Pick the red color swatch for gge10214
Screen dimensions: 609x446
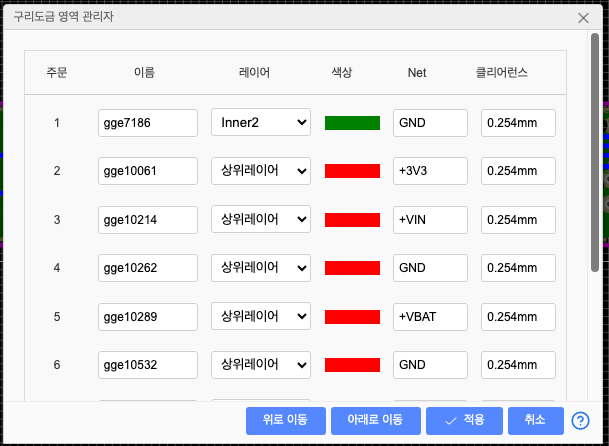[352, 220]
